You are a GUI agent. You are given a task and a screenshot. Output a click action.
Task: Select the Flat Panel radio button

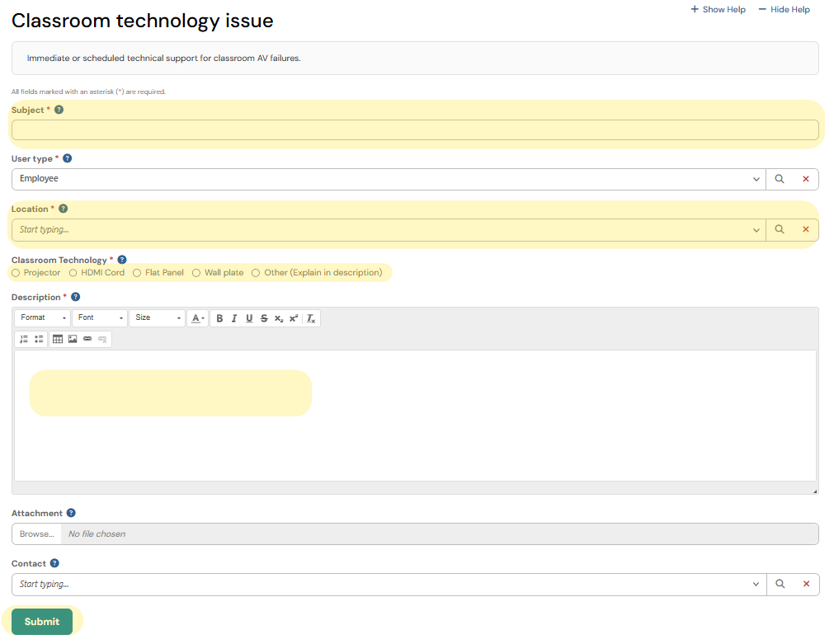pos(137,273)
